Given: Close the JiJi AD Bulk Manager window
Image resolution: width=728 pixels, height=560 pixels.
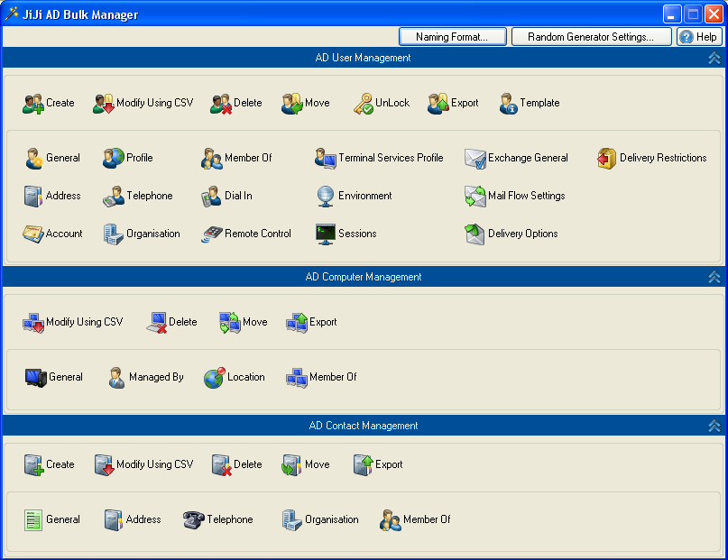Looking at the screenshot, I should pos(714,14).
